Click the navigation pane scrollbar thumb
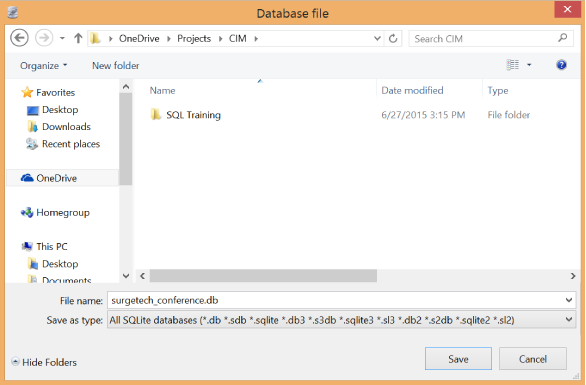The image size is (586, 385). (126, 139)
